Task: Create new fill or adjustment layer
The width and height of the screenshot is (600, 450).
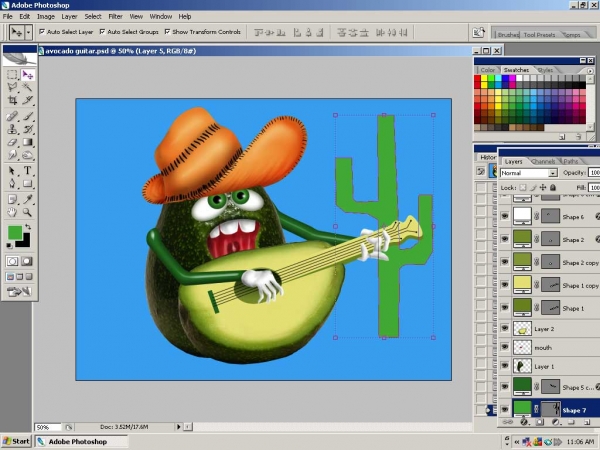Action: click(556, 422)
